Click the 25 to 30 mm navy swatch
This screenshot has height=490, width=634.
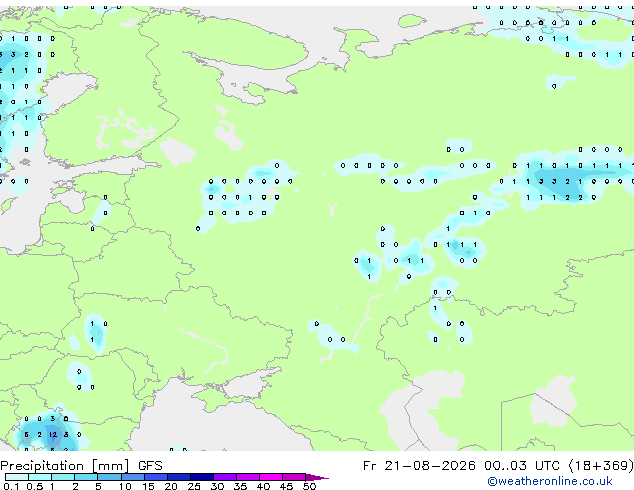(202, 477)
